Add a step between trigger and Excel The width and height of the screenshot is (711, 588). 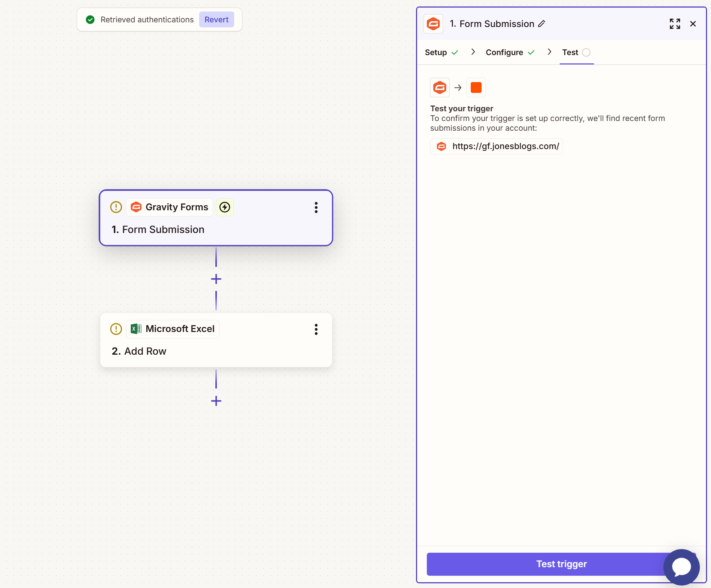click(x=216, y=279)
